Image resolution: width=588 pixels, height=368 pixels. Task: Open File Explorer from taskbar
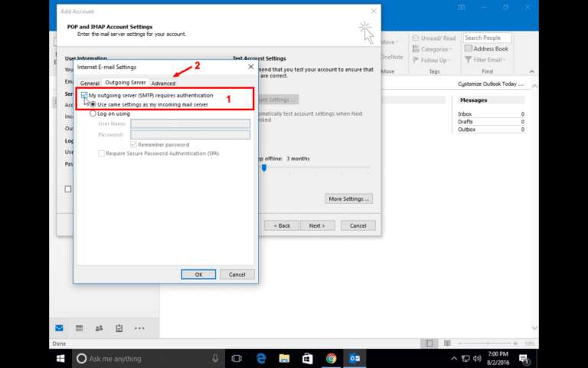(x=284, y=359)
